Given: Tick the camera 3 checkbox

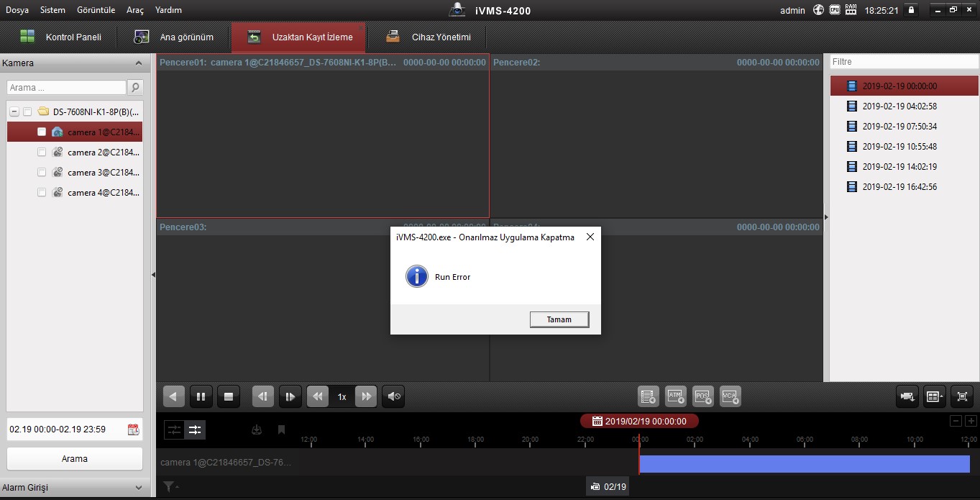Looking at the screenshot, I should point(42,173).
